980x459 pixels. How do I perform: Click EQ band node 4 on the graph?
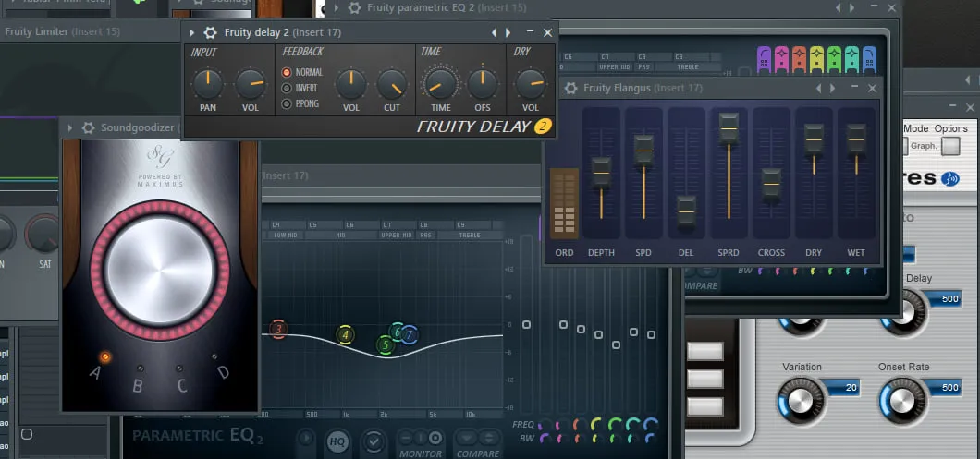(x=345, y=335)
